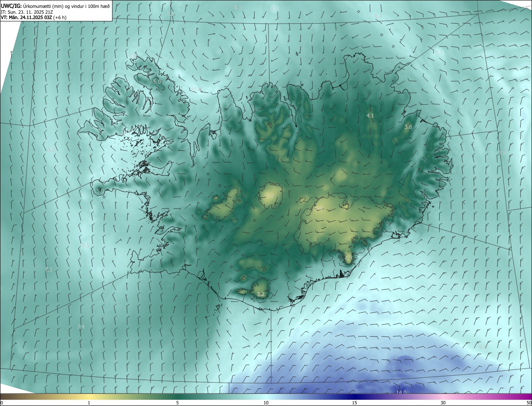Image resolution: width=532 pixels, height=406 pixels.
Task: Click the 6.0 value over the Westfjords
Action: pos(157,82)
